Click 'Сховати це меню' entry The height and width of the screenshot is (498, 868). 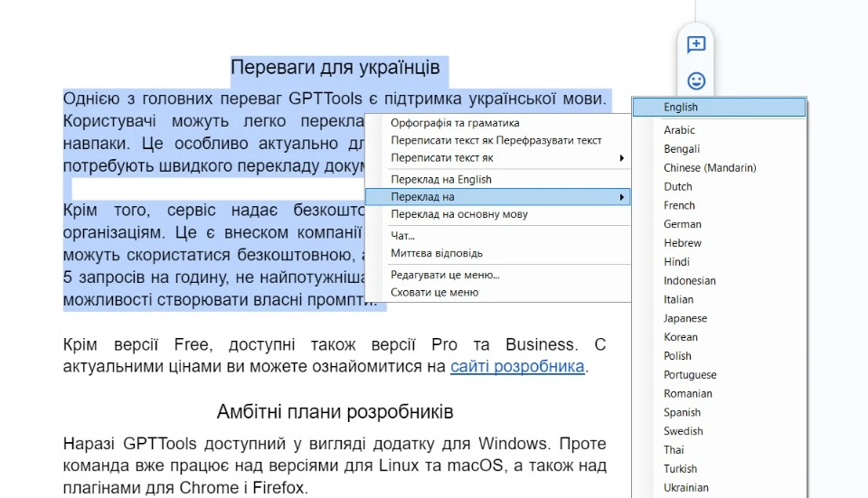pos(434,293)
